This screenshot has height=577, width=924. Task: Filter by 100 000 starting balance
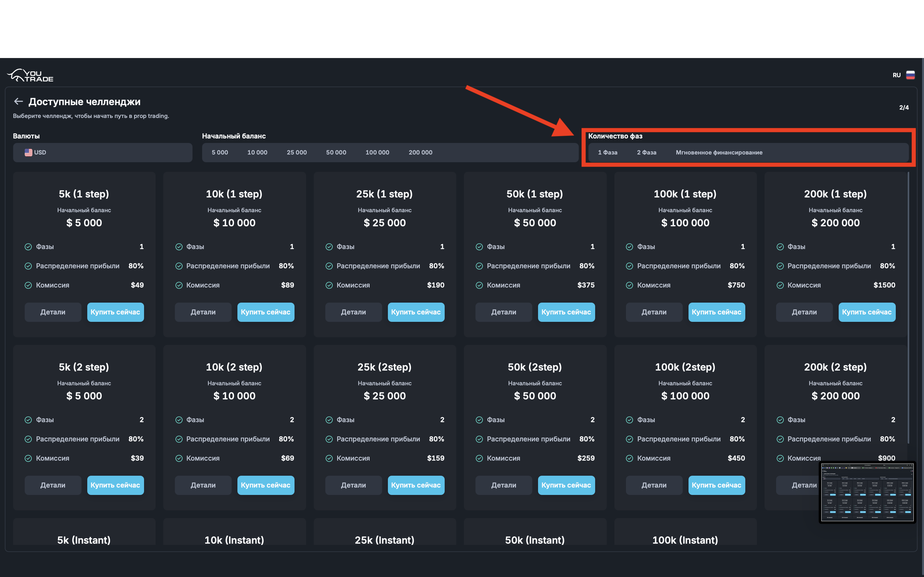(377, 152)
